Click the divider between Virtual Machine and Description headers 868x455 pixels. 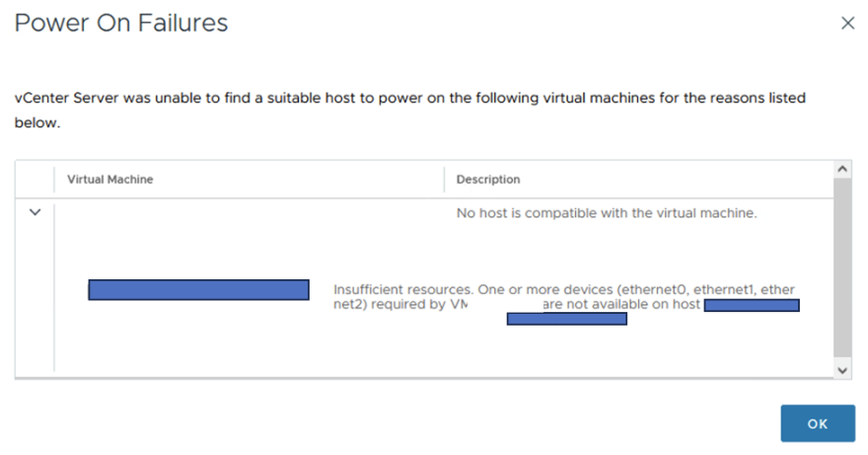click(445, 180)
